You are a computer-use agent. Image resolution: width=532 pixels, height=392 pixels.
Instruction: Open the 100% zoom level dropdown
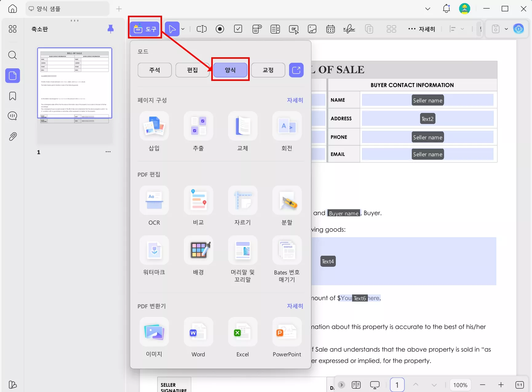tap(460, 385)
